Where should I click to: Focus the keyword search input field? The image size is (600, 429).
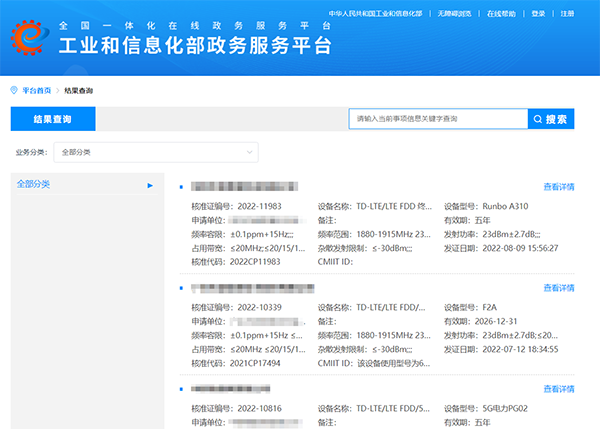(438, 119)
